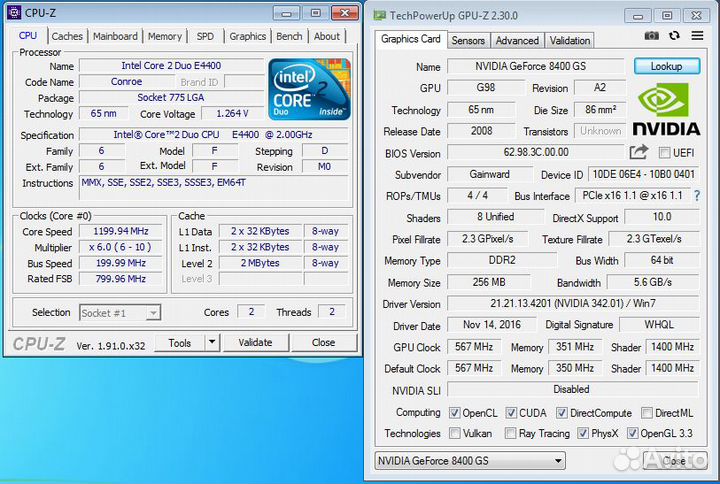
Task: Click the Package value Socket 775 LGA
Action: 171,97
